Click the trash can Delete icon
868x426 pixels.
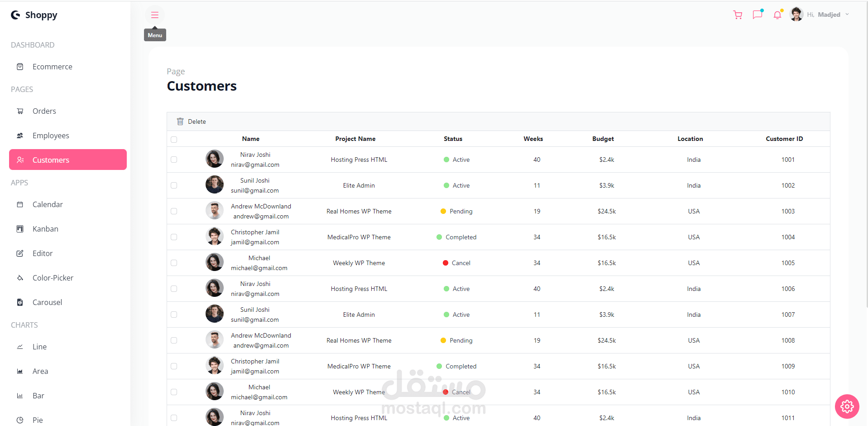tap(180, 121)
